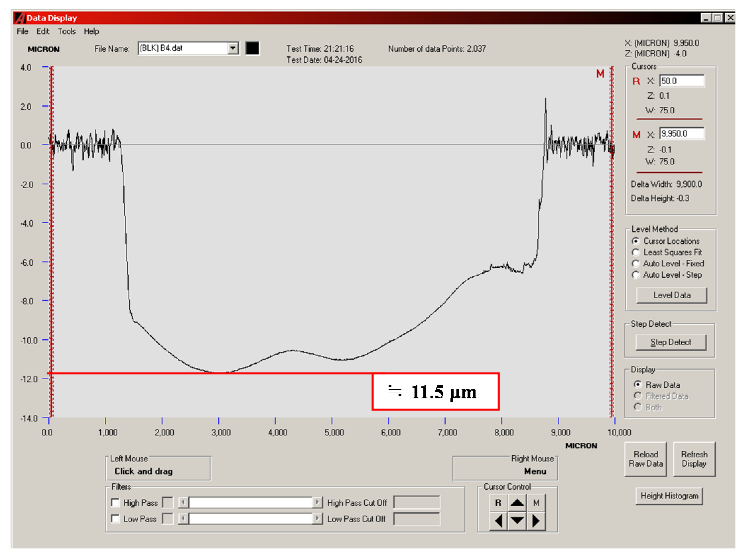Click the right arrow in Cursor Control
745x560 pixels.
tap(535, 521)
